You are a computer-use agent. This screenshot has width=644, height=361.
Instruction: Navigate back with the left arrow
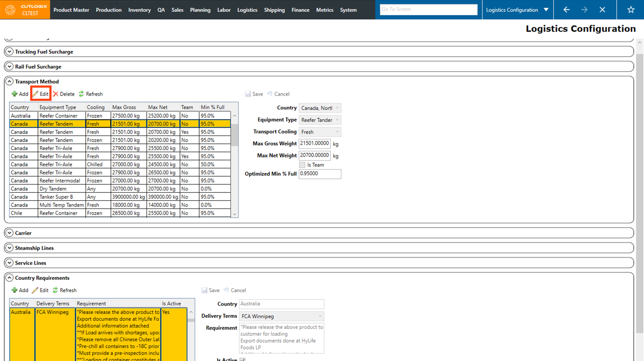point(566,10)
